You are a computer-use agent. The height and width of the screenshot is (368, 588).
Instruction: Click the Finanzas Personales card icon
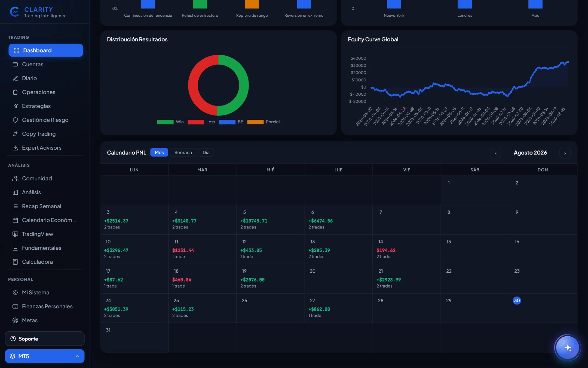tap(15, 306)
